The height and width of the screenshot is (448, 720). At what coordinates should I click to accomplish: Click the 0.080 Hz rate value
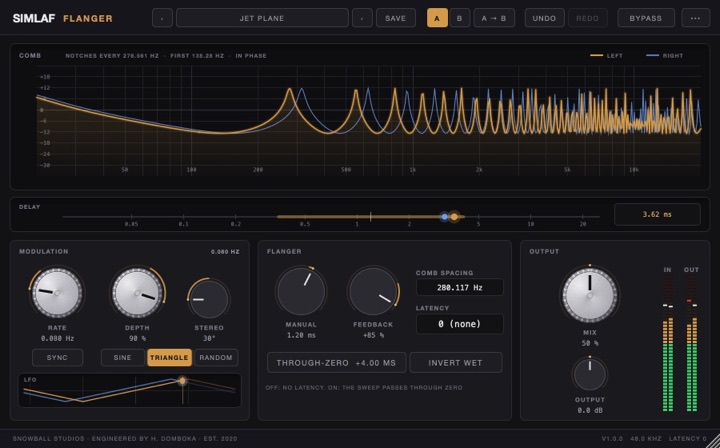[x=57, y=338]
